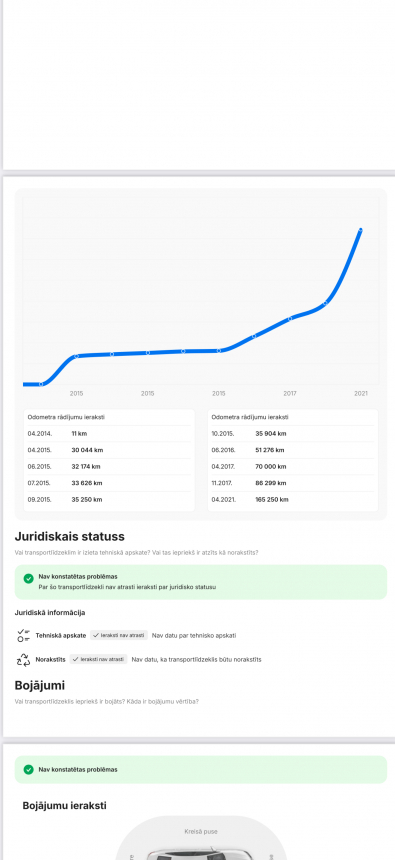Image resolution: width=395 pixels, height=860 pixels.
Task: Select the 09.2015. 35 250 km odometer record
Action: click(x=109, y=500)
